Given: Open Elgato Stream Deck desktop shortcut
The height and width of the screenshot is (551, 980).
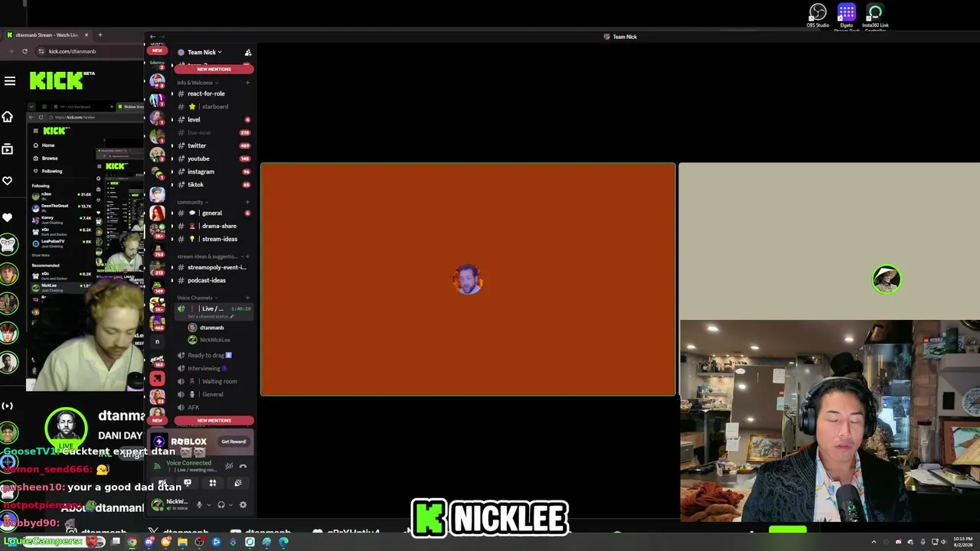Looking at the screenshot, I should (846, 16).
